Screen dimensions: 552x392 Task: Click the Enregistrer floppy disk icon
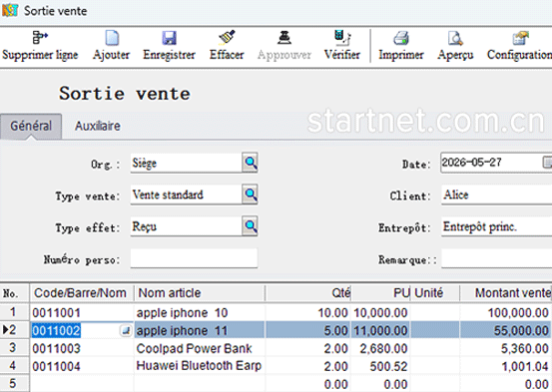(x=169, y=38)
